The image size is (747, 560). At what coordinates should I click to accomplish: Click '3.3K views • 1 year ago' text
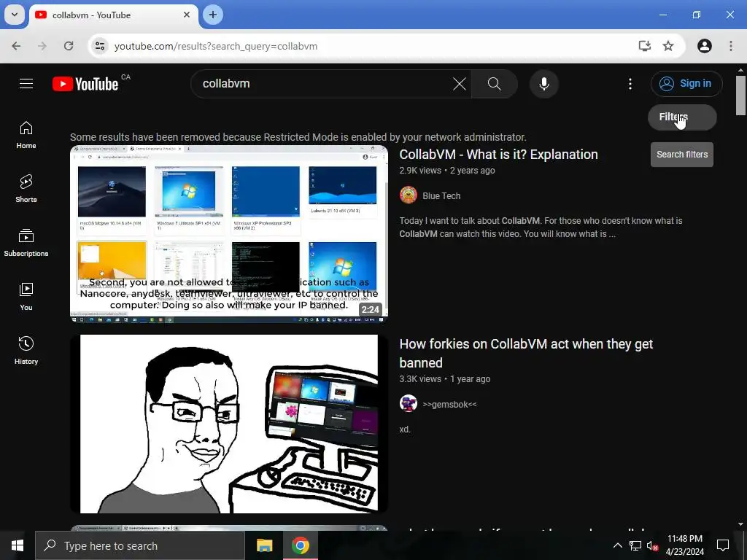pyautogui.click(x=445, y=379)
